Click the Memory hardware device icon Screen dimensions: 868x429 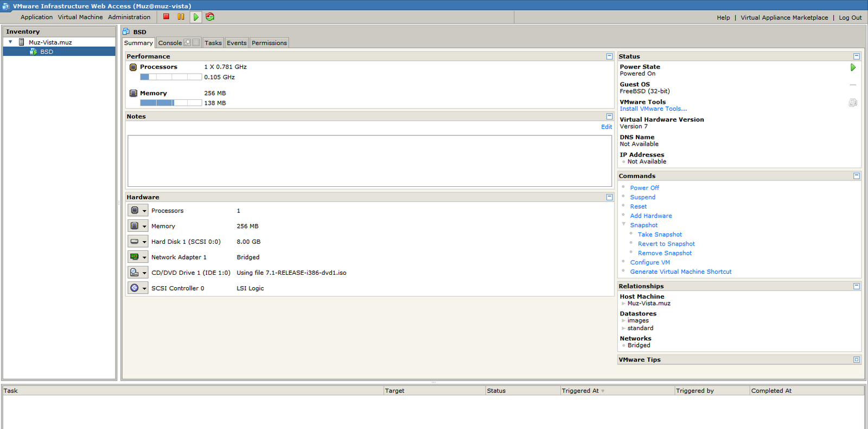tap(135, 225)
